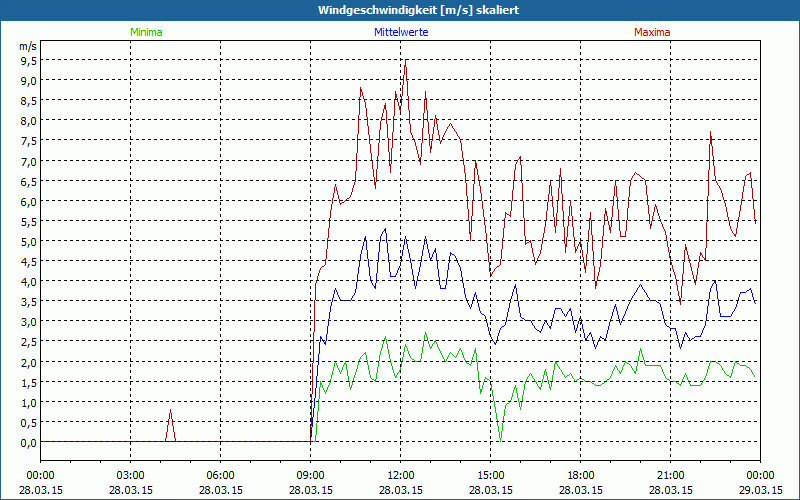Click the chart title Windgeschwindigkeit [m/s] skaliert
800x500 pixels.
(x=418, y=10)
